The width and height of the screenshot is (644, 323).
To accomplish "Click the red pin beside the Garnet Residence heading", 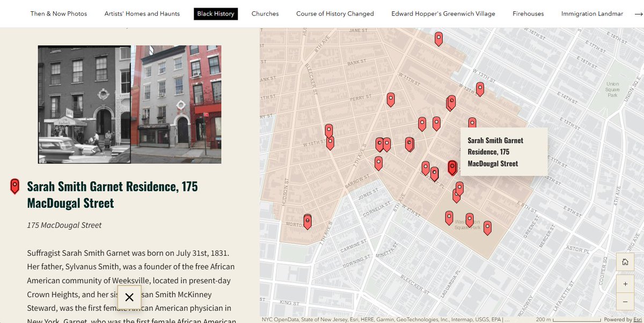I will [14, 186].
